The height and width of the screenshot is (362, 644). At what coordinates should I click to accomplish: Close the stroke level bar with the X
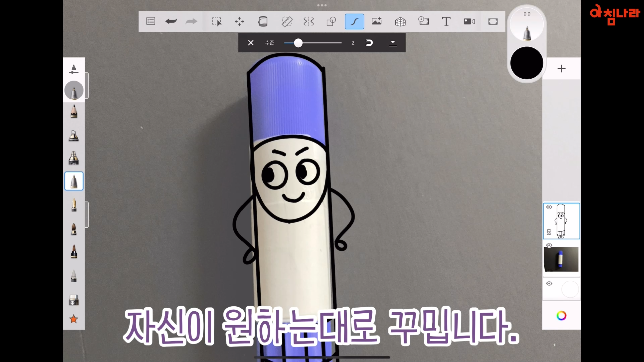(251, 43)
